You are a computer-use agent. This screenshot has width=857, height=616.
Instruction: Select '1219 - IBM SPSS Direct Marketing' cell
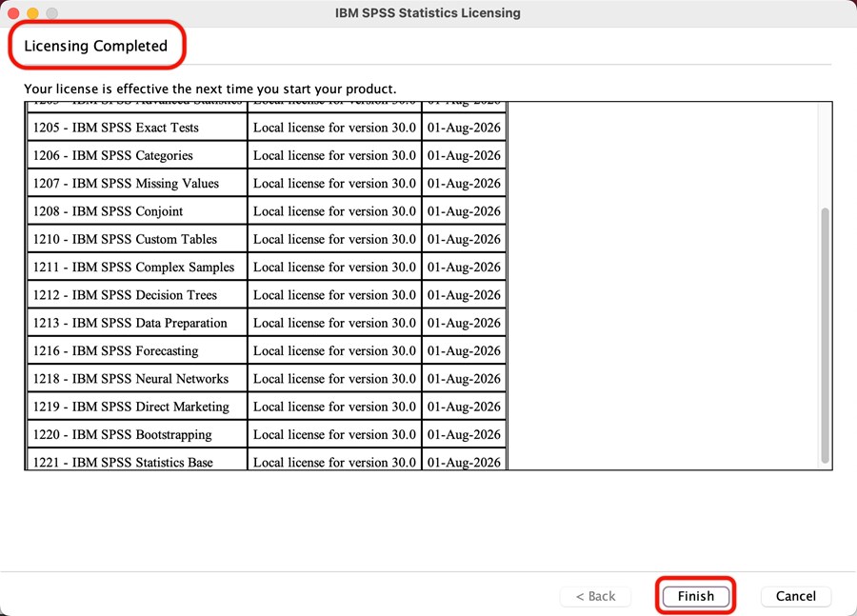click(x=137, y=407)
